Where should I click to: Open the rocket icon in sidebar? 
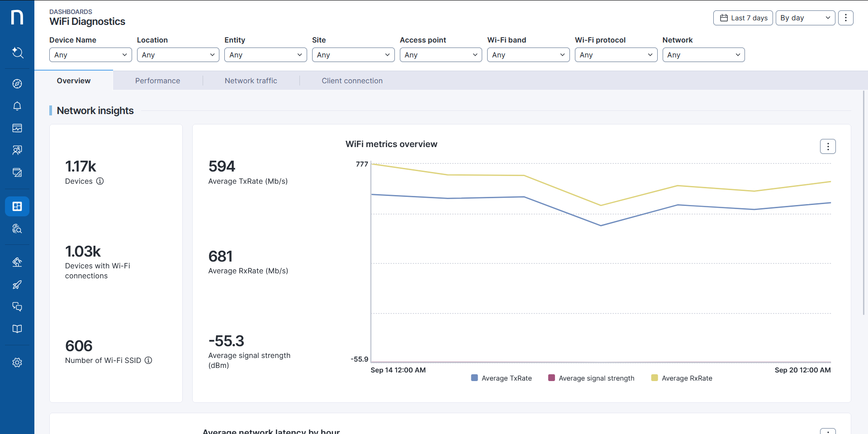(17, 285)
